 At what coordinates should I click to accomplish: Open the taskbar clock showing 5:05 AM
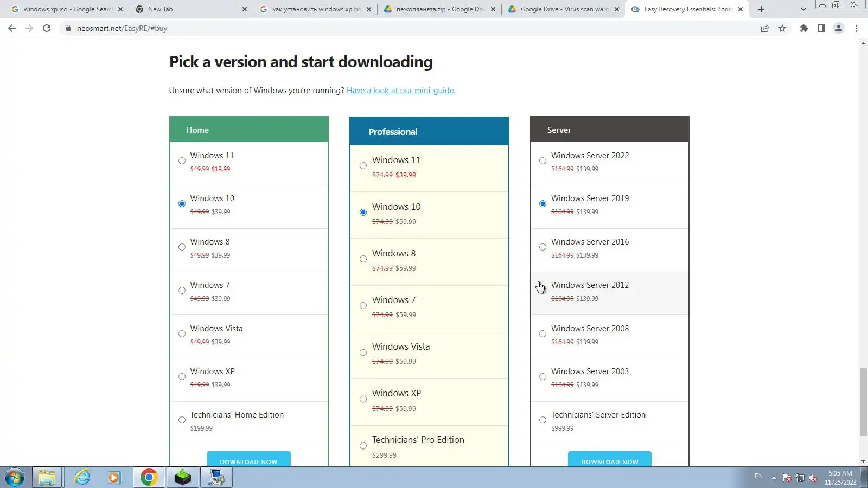click(x=840, y=478)
